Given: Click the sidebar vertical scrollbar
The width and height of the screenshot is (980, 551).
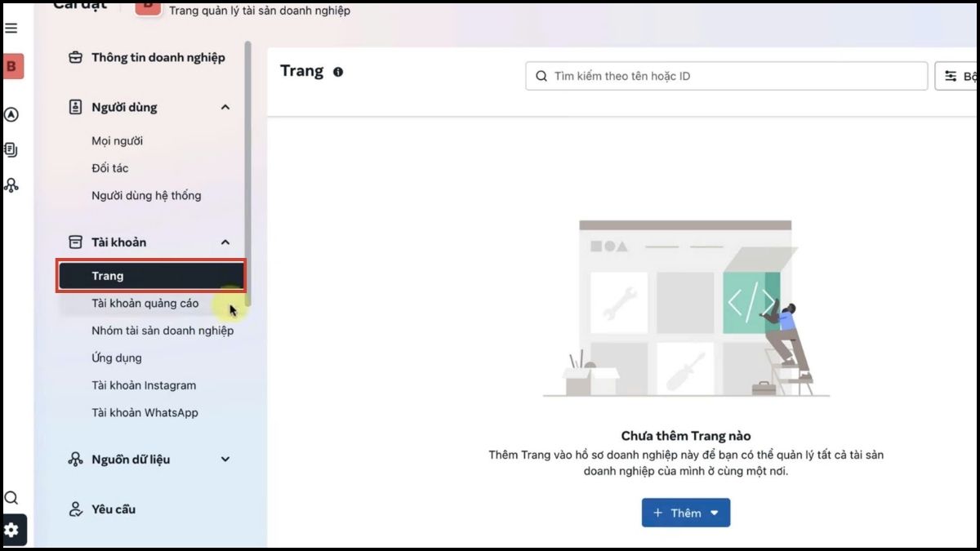Looking at the screenshot, I should (248, 173).
